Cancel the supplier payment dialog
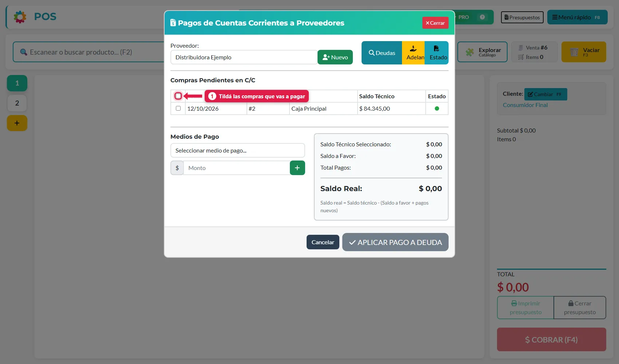The width and height of the screenshot is (619, 364). pos(323,242)
